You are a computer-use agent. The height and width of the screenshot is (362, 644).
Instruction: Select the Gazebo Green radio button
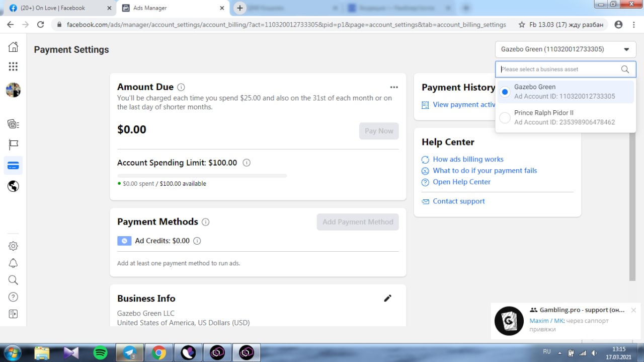(x=505, y=92)
